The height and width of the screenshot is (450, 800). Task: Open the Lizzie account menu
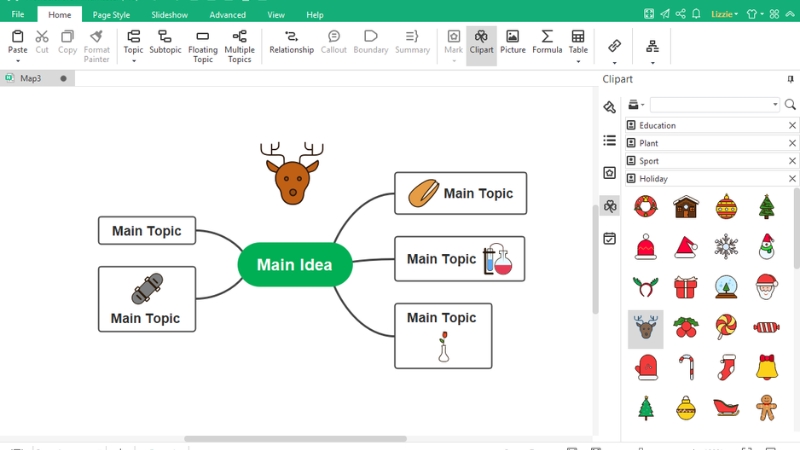(724, 14)
